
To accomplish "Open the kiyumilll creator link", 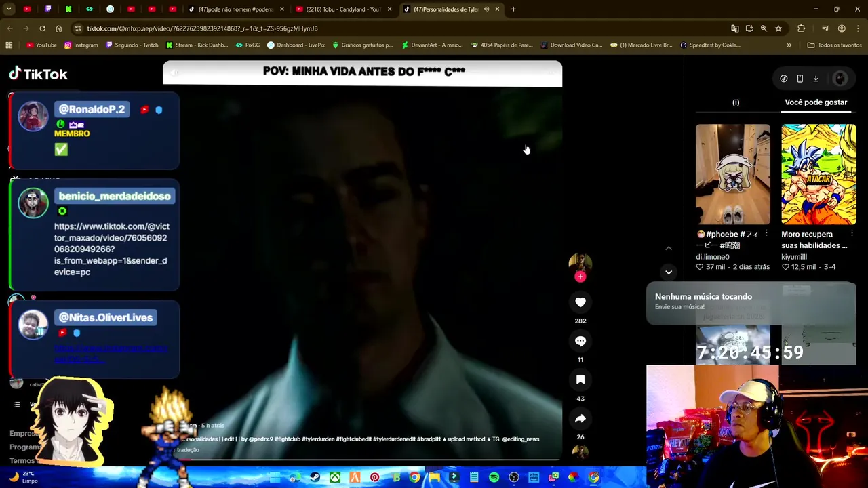I will 794,257.
